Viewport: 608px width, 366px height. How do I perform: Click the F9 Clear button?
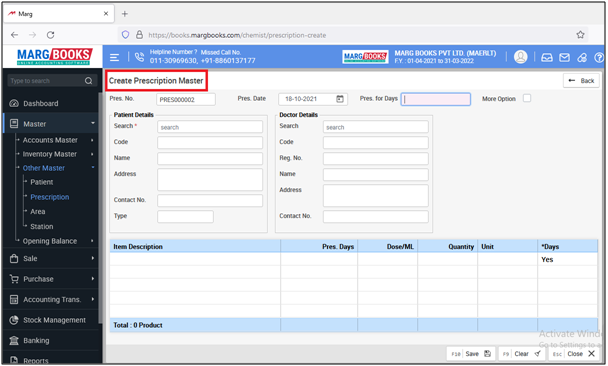(522, 354)
